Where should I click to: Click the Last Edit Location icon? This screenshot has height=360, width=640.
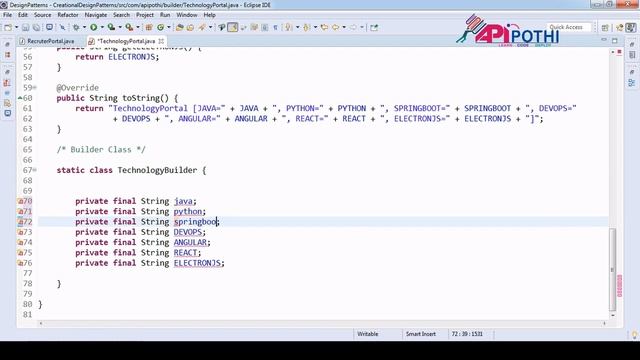(x=324, y=27)
